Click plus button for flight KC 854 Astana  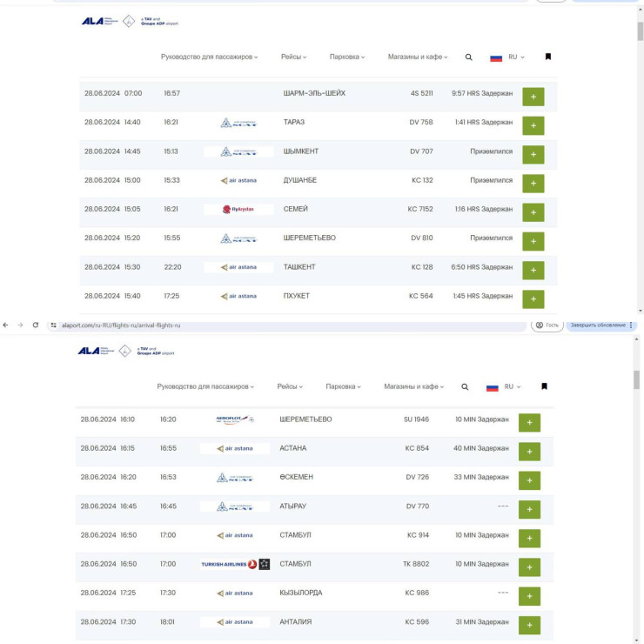[x=529, y=452]
